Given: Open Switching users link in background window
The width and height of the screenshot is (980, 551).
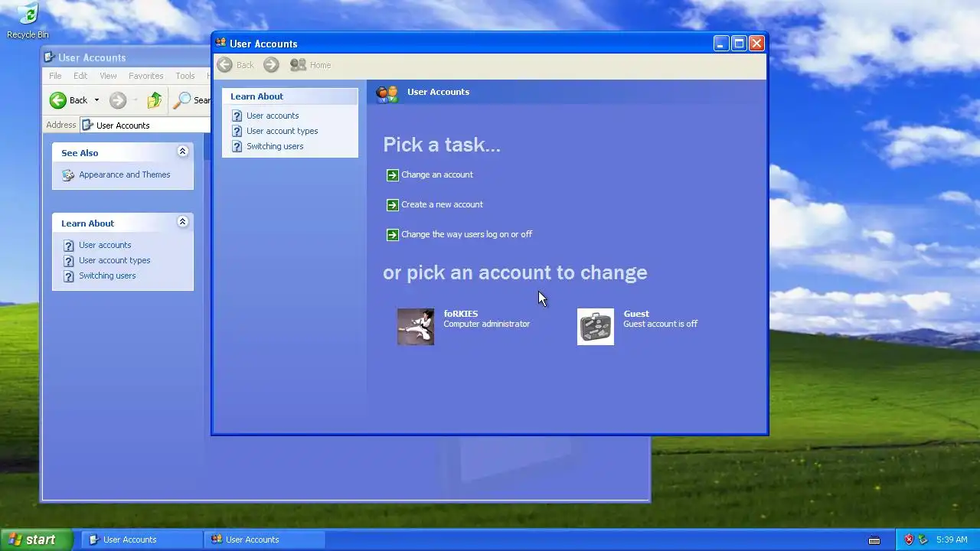Looking at the screenshot, I should pyautogui.click(x=107, y=275).
